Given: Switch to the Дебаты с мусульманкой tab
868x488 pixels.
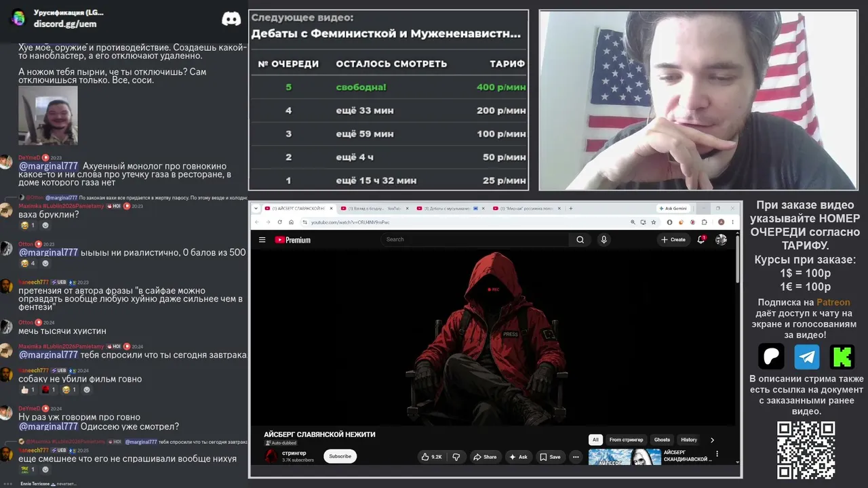Looking at the screenshot, I should point(452,208).
